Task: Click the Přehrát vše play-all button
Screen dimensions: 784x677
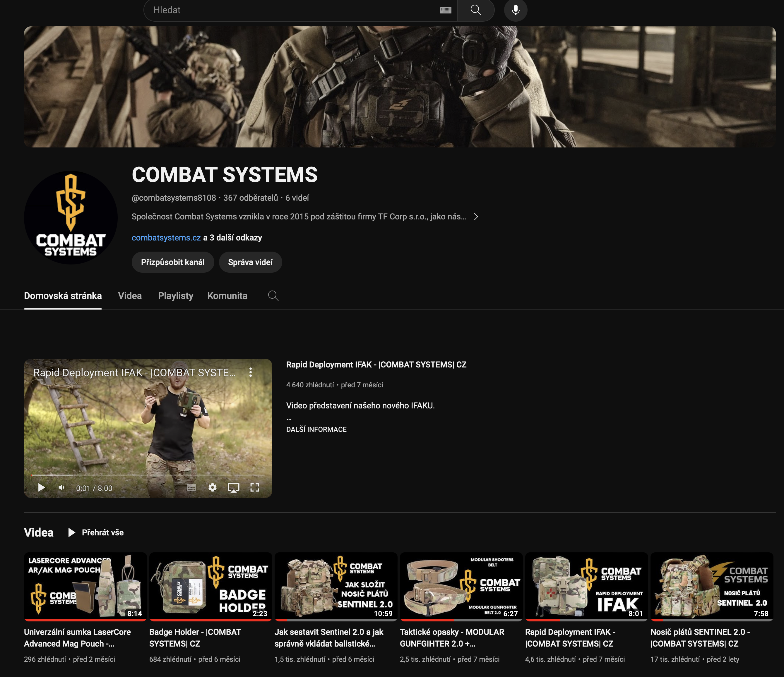Action: pyautogui.click(x=96, y=532)
